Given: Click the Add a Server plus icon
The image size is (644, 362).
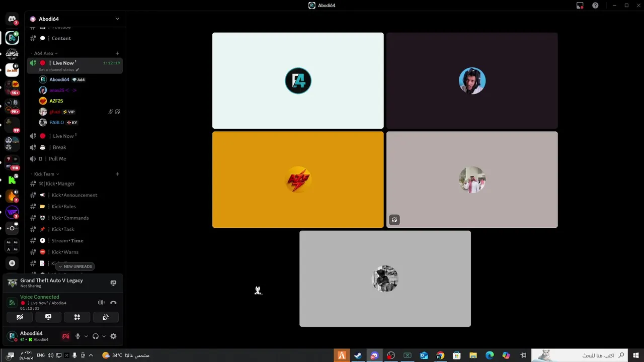Looking at the screenshot, I should pos(12,263).
